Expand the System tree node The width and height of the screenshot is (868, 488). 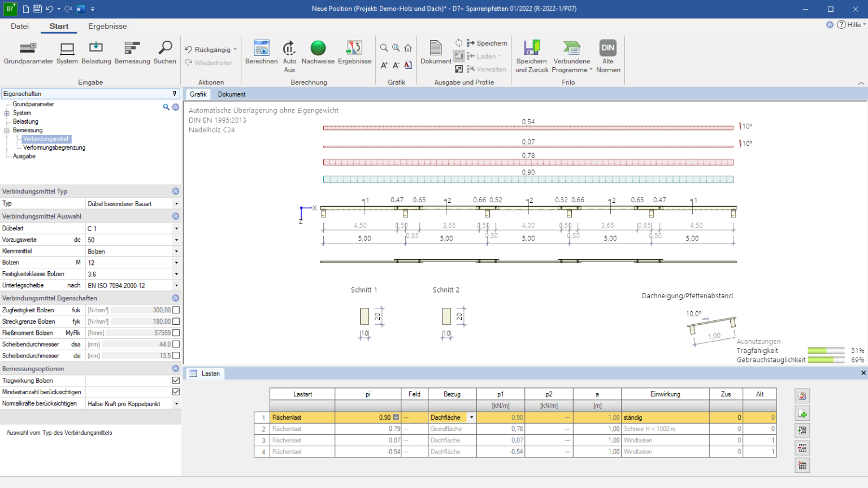click(7, 113)
